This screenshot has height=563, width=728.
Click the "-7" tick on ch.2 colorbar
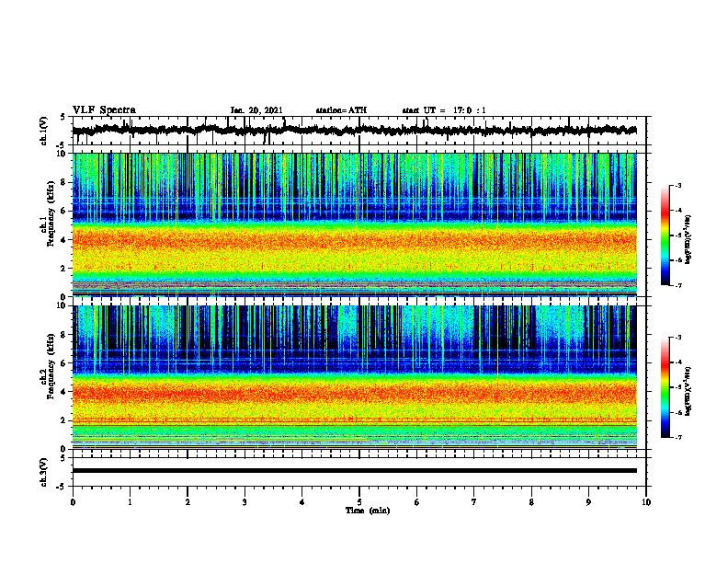(677, 437)
